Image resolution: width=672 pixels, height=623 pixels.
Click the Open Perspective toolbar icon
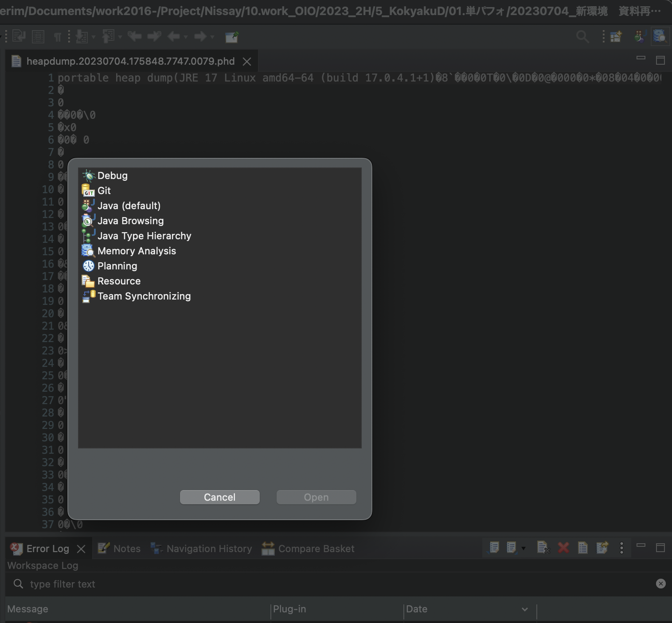616,37
